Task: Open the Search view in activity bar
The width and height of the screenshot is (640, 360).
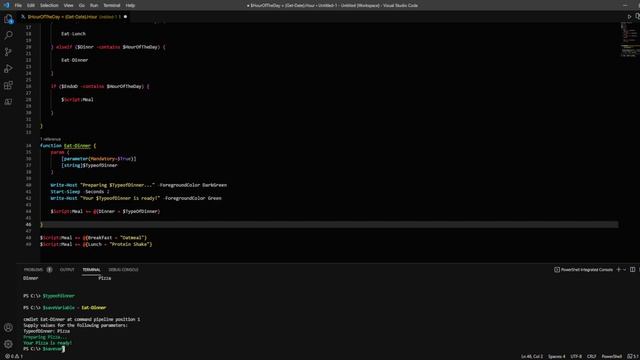Action: coord(8,35)
